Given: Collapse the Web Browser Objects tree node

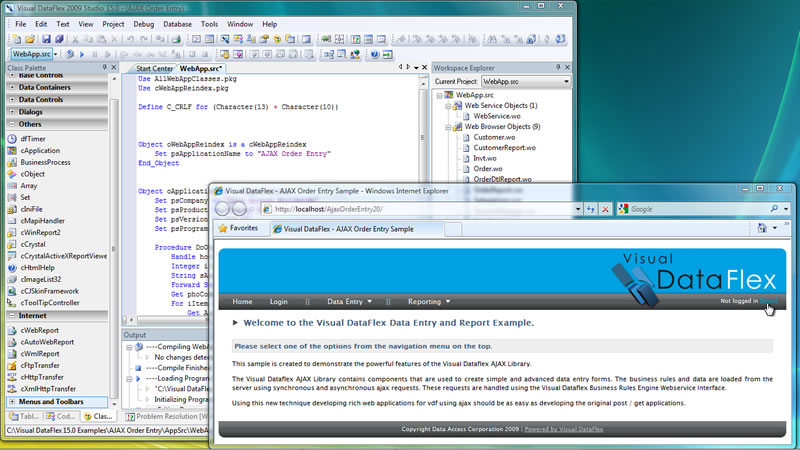Looking at the screenshot, I should (447, 127).
